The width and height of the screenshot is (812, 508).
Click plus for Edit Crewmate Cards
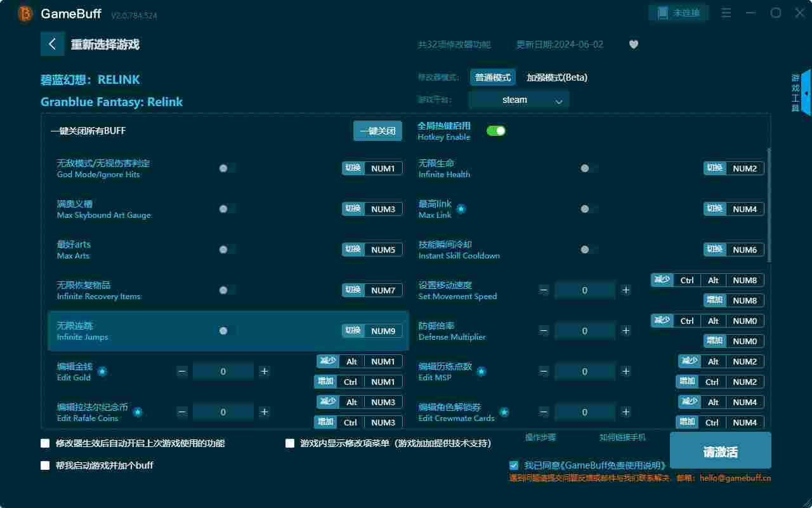pos(626,412)
